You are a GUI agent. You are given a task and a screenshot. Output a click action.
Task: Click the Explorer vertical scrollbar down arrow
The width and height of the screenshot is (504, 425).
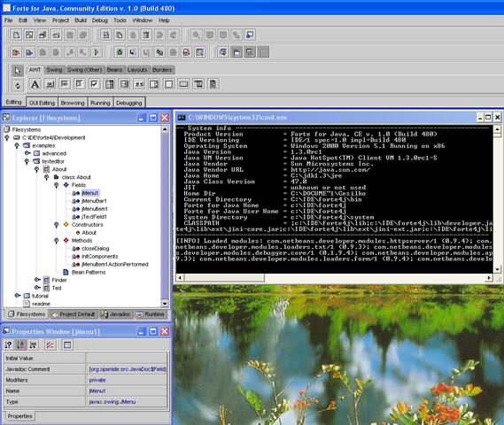click(x=165, y=303)
